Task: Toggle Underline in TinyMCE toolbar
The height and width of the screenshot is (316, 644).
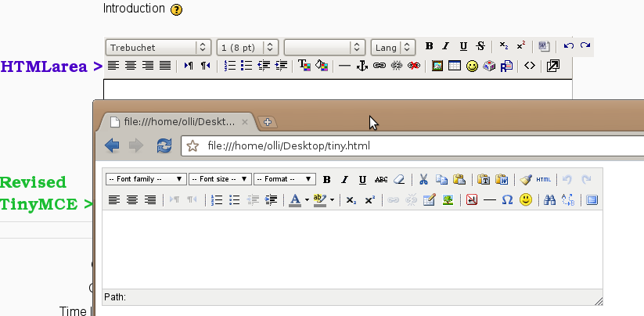Action: coord(362,179)
